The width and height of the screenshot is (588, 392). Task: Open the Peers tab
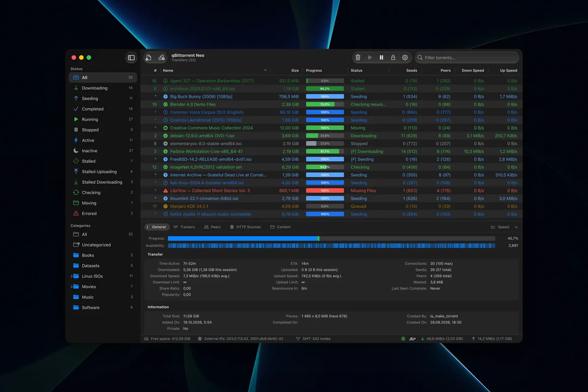(212, 227)
